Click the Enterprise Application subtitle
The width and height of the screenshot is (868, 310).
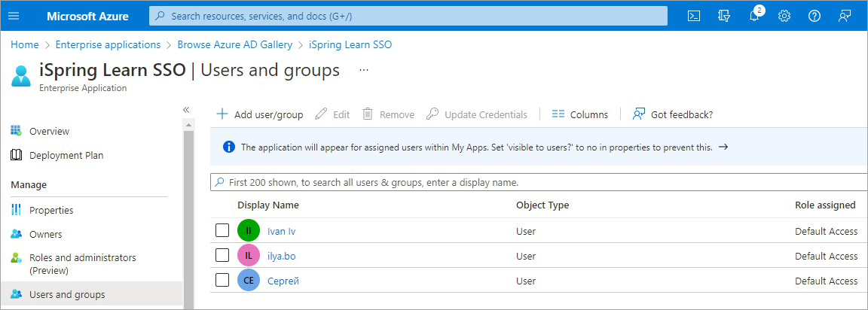coord(83,88)
